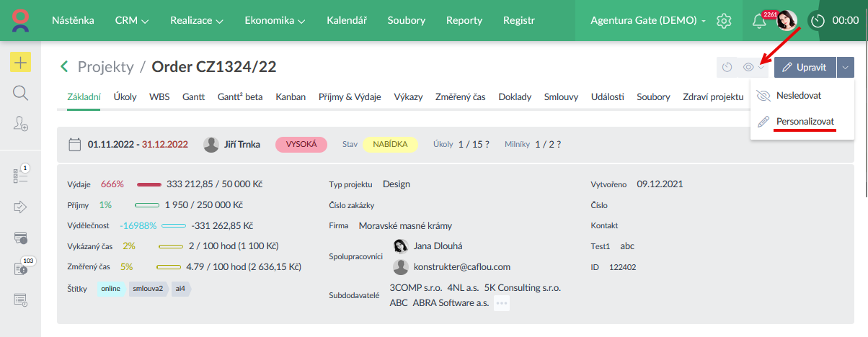Toggle the eye watch button

[749, 68]
